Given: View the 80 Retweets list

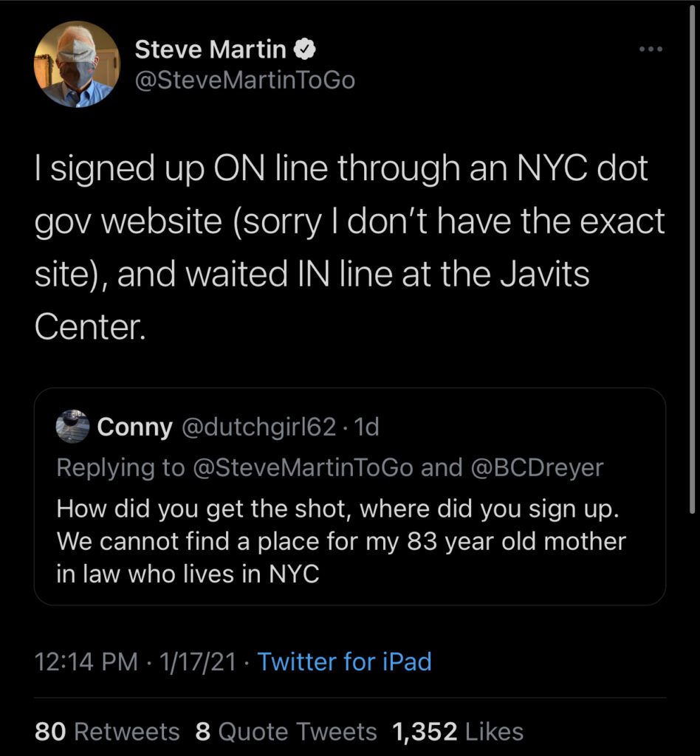Looking at the screenshot, I should tap(107, 732).
